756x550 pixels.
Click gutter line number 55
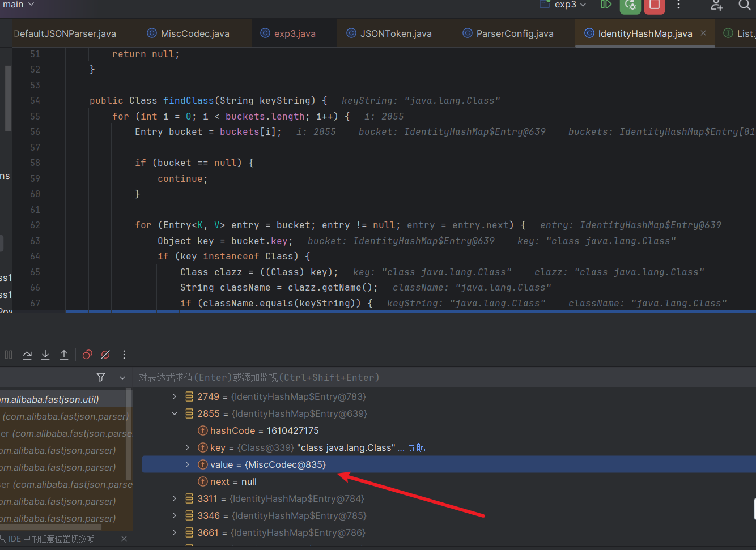tap(35, 116)
